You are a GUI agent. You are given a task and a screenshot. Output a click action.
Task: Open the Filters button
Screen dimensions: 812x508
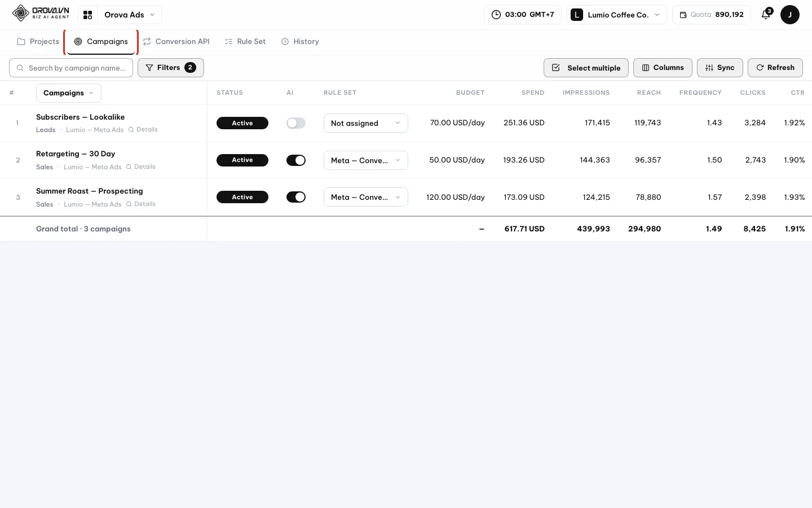[171, 68]
